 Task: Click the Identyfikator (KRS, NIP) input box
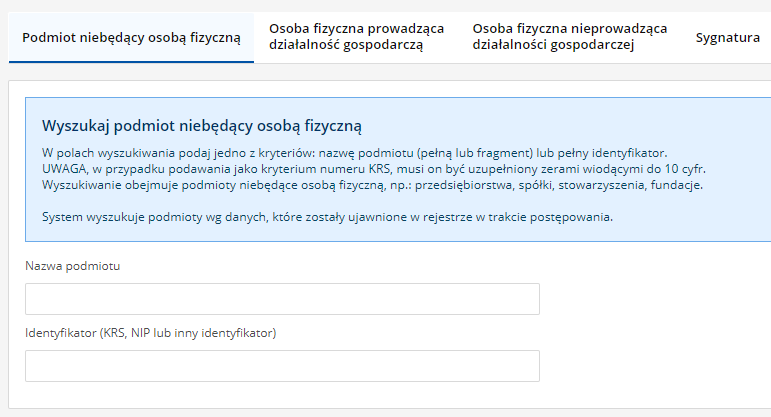coord(282,365)
